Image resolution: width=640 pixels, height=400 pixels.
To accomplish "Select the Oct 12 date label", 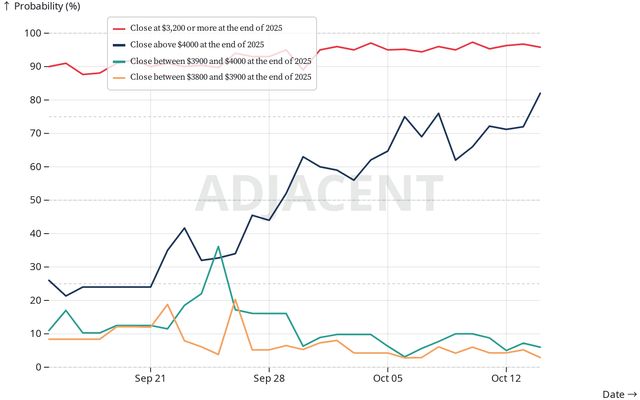I will pyautogui.click(x=506, y=380).
